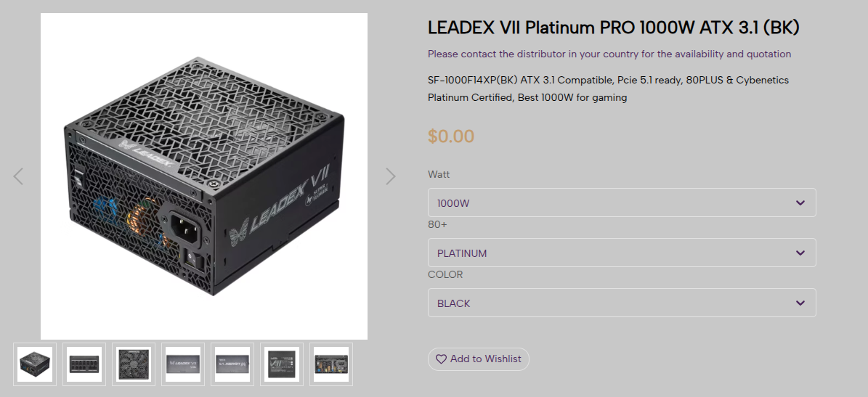Open the Watt dropdown showing 1000W
Screen dimensions: 868x397
621,202
